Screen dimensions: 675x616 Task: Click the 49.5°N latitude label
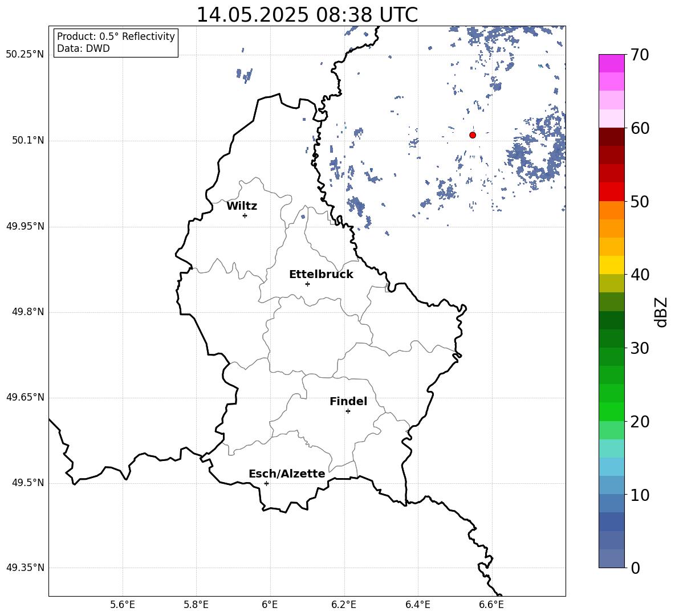pyautogui.click(x=28, y=483)
